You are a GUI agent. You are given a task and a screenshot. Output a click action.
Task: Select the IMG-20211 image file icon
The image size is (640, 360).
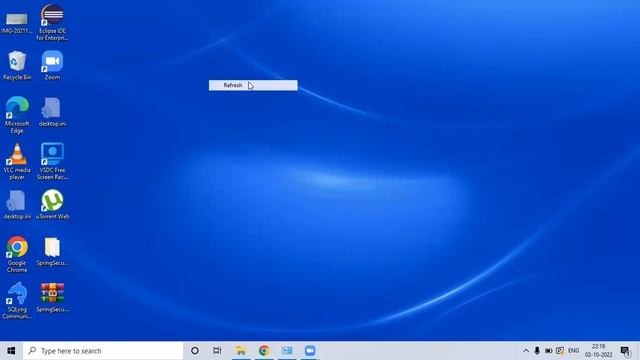tap(17, 22)
